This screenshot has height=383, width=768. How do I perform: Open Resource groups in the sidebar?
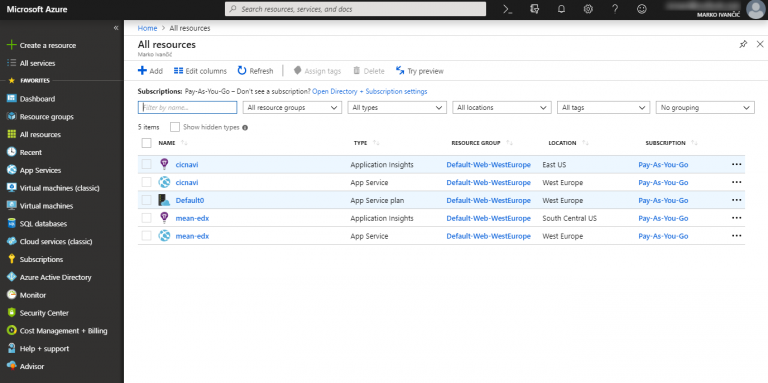(x=47, y=117)
